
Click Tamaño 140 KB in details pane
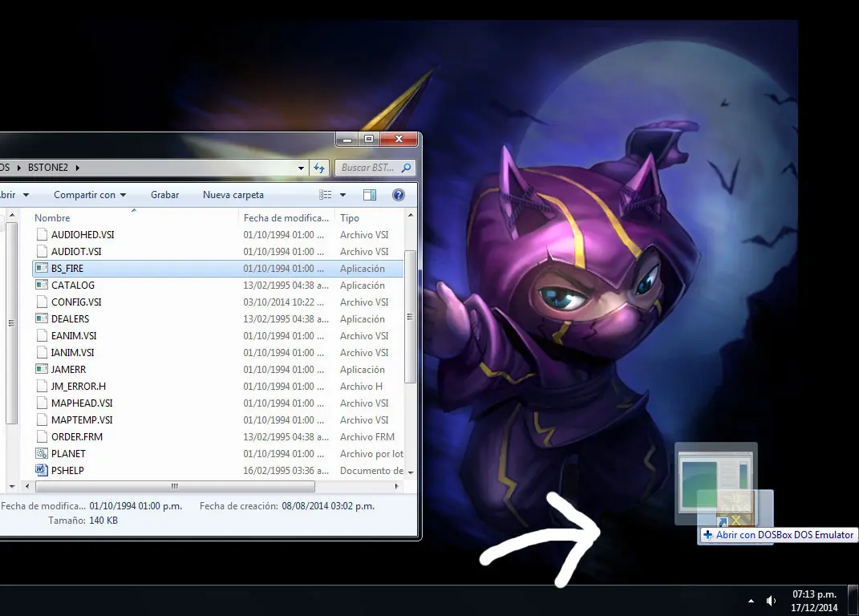click(x=83, y=520)
